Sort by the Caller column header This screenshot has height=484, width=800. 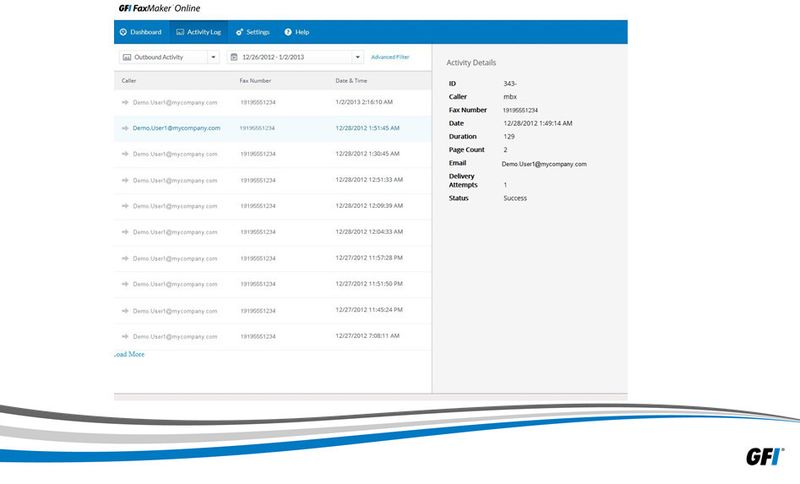pyautogui.click(x=129, y=81)
